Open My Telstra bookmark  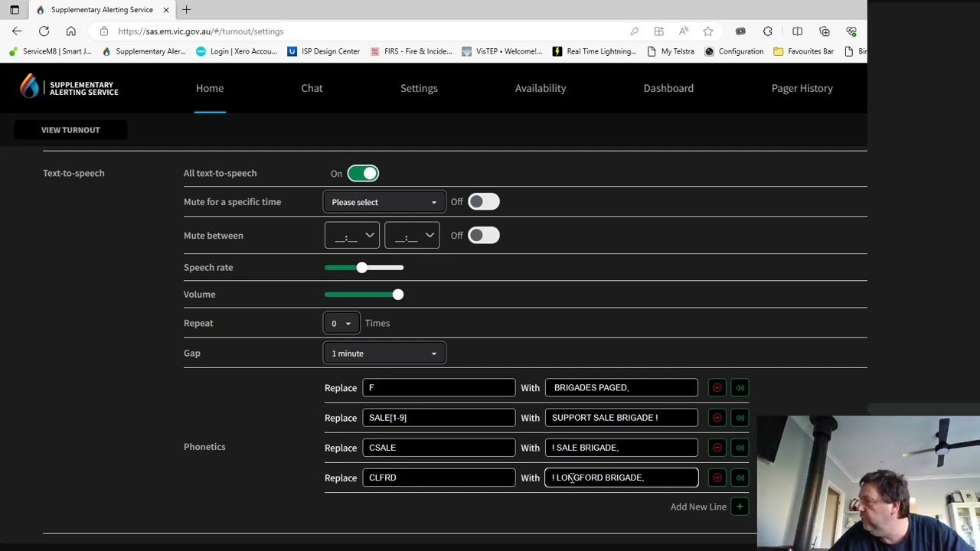pyautogui.click(x=671, y=51)
